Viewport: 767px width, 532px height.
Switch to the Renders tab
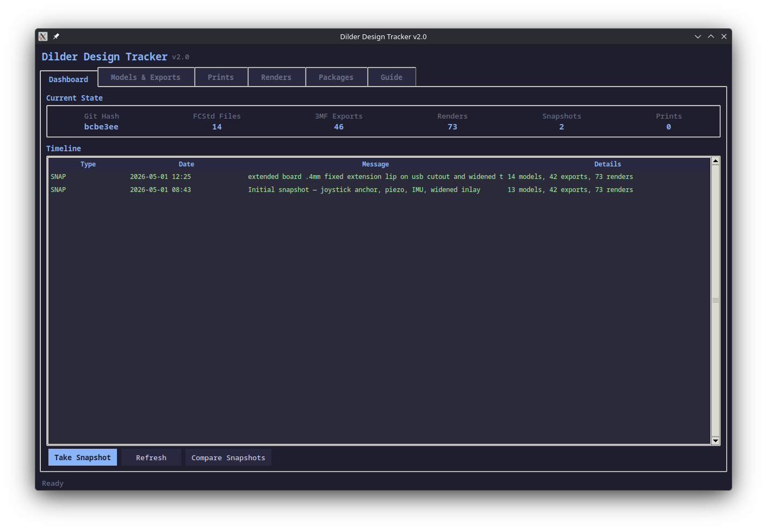[x=276, y=77]
